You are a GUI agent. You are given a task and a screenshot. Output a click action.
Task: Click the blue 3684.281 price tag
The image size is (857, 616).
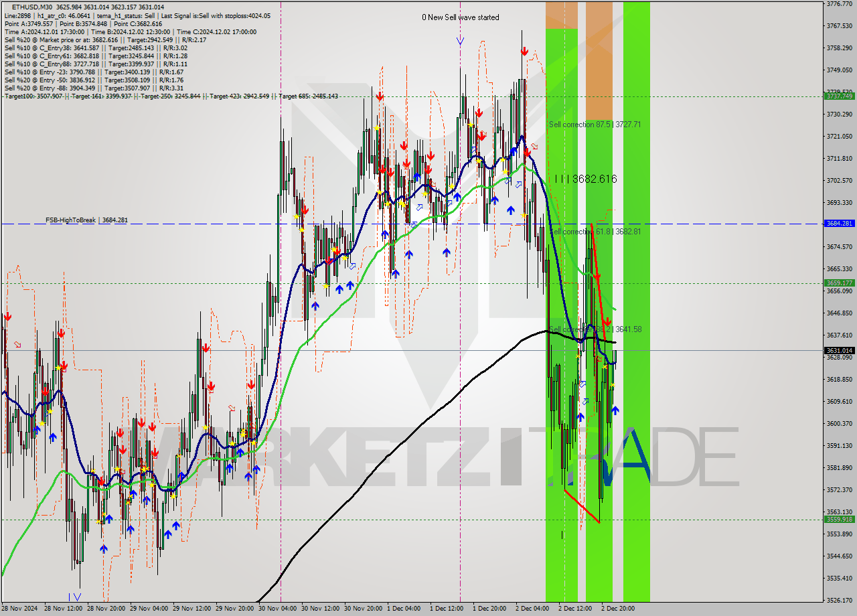coord(839,223)
